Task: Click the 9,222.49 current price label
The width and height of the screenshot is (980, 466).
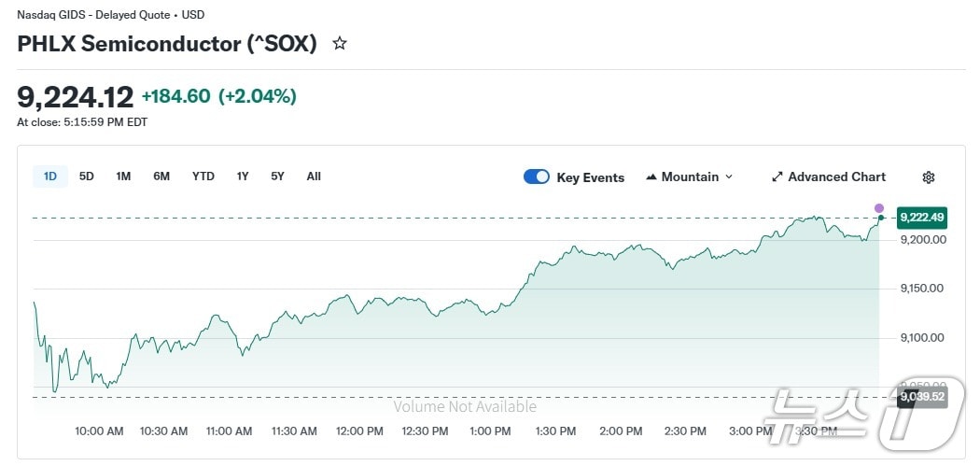Action: pos(921,218)
